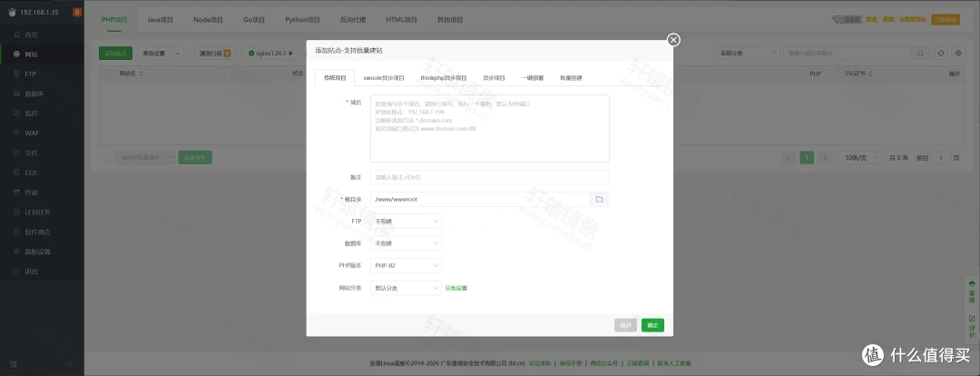Open the 数据库 不创建 dropdown in dialog

pyautogui.click(x=406, y=243)
